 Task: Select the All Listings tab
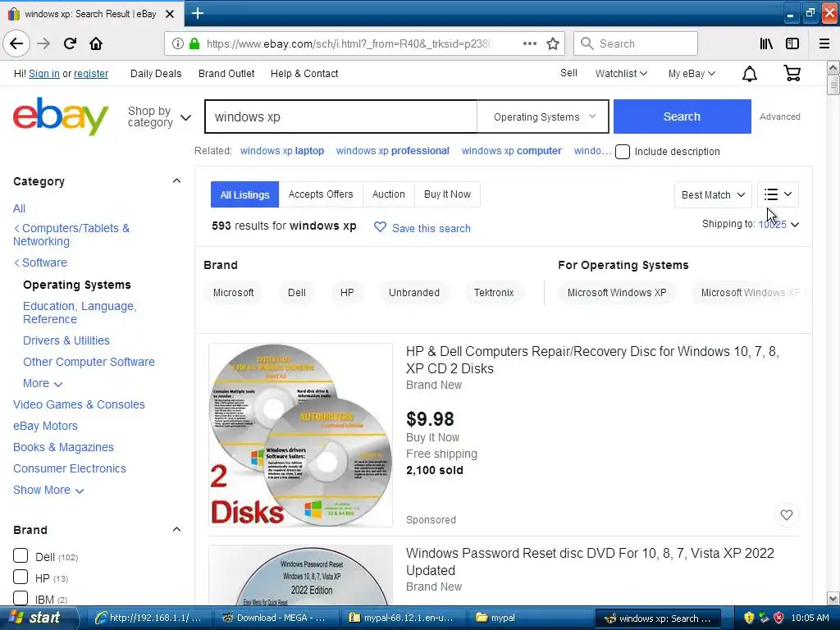coord(244,194)
